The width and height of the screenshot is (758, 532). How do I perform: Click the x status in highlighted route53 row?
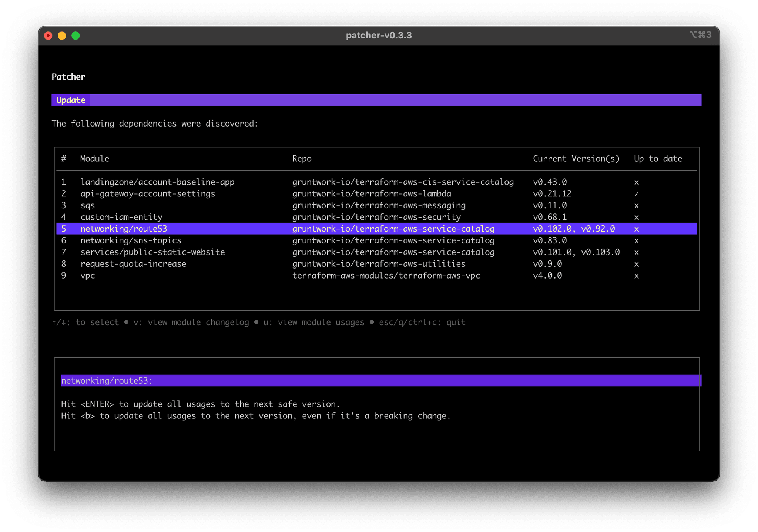click(x=636, y=229)
